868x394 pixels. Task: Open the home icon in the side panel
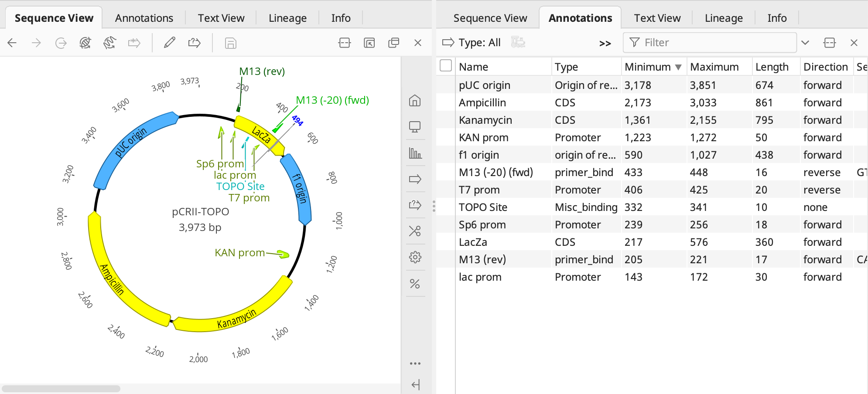tap(415, 101)
